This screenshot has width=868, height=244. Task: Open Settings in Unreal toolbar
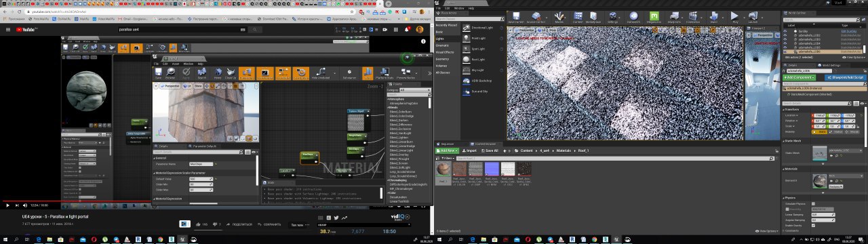point(612,17)
